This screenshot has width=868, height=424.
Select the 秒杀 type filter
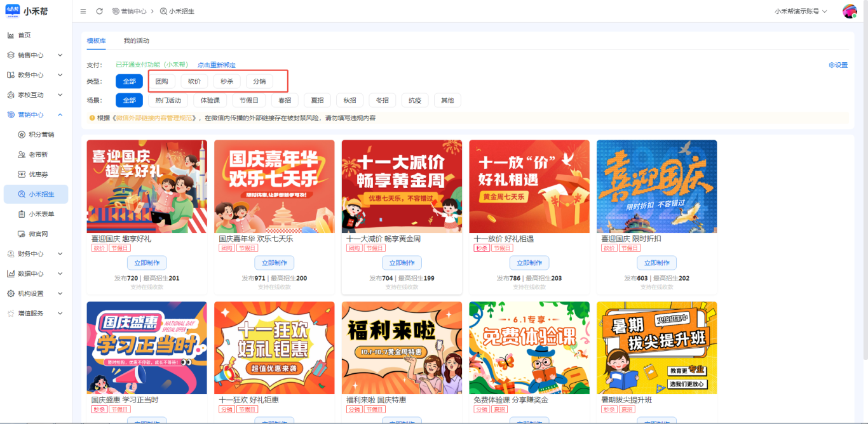(227, 81)
